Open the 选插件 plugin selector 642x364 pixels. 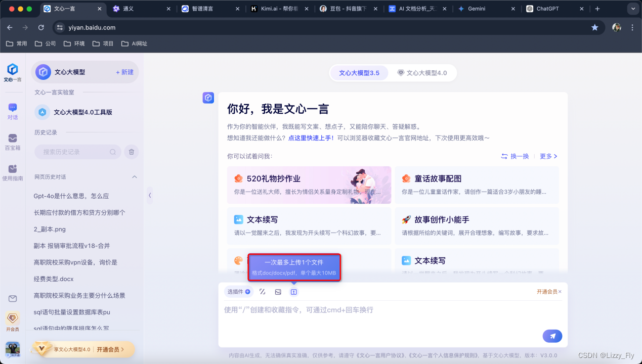[x=239, y=292]
